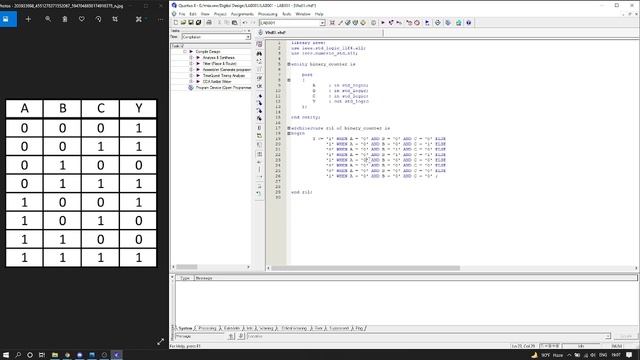The image size is (640, 360).
Task: Click the next message down arrow button
Action: pos(240,336)
